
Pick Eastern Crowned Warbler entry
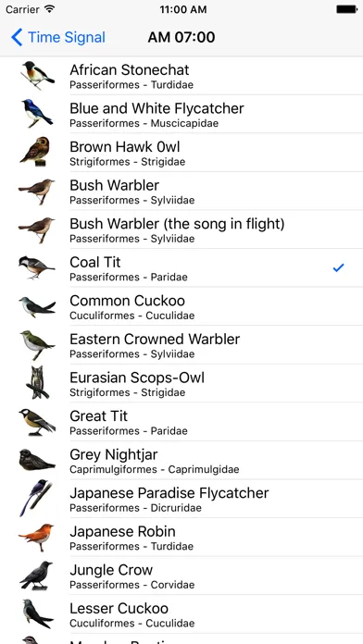(181, 344)
